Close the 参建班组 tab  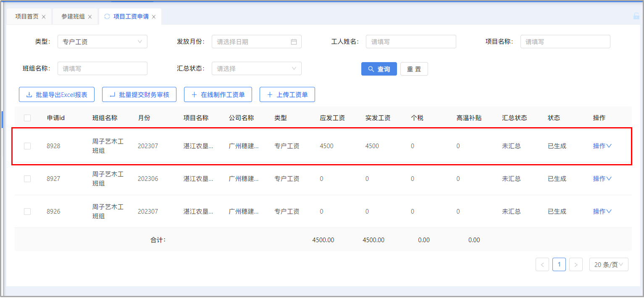(90, 17)
